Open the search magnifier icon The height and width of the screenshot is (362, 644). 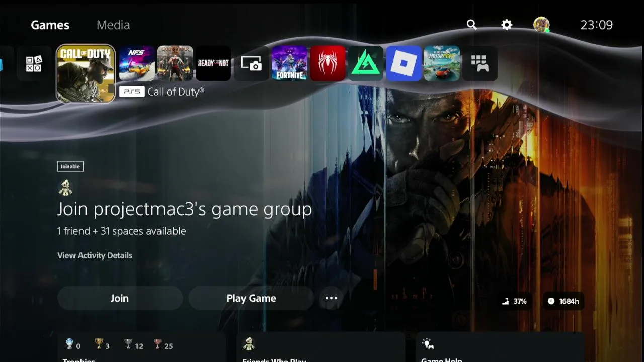tap(471, 25)
